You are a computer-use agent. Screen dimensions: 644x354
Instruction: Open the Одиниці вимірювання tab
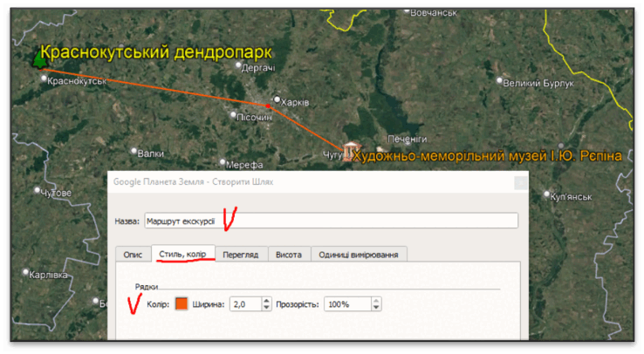359,255
